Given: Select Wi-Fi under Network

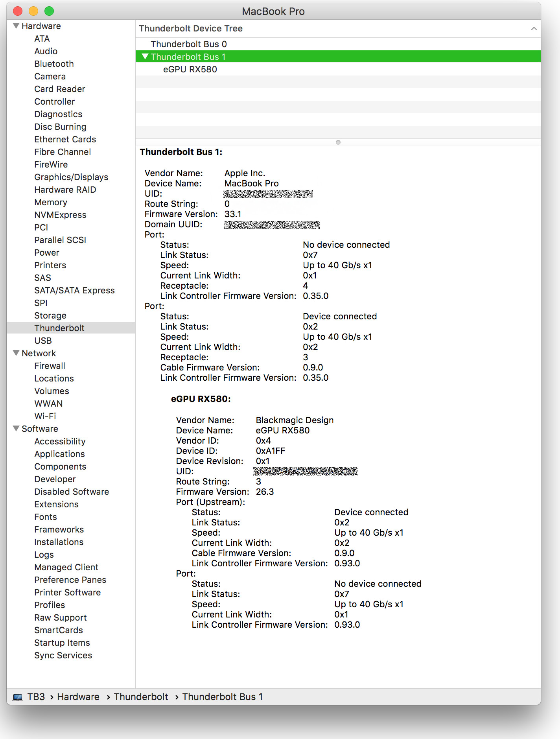Looking at the screenshot, I should 45,416.
